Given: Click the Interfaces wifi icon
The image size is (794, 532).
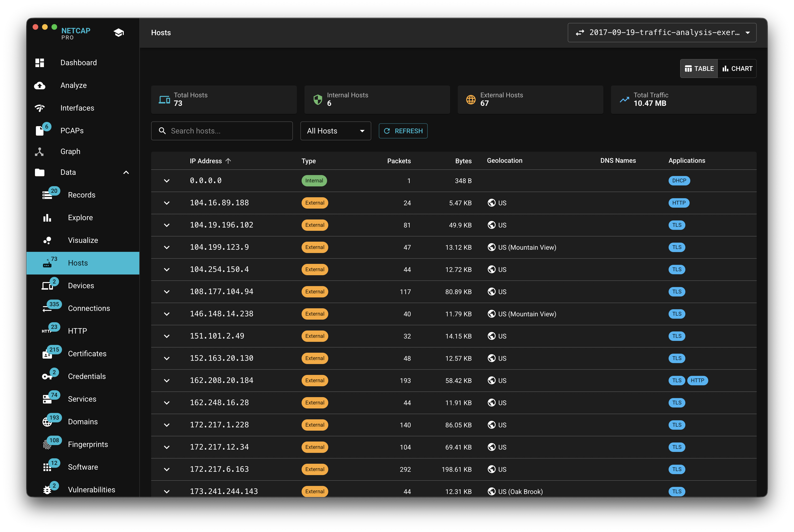Looking at the screenshot, I should (40, 108).
